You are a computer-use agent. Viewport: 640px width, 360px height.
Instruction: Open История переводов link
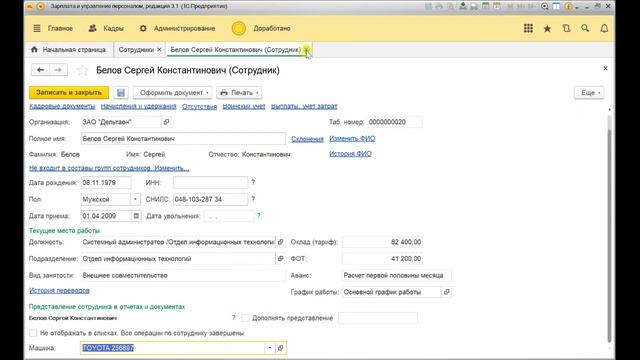[x=59, y=291]
